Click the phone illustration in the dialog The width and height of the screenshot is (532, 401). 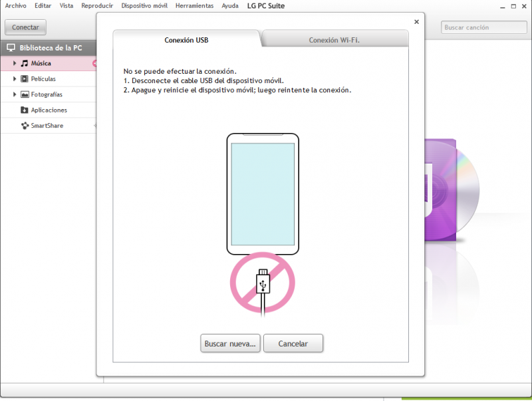[263, 194]
